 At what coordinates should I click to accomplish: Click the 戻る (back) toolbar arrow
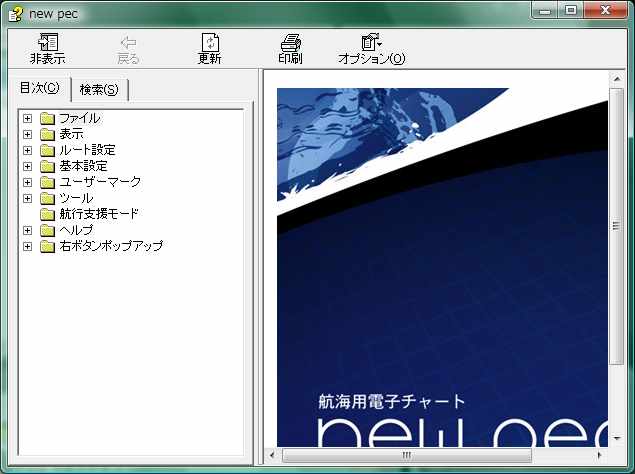[128, 49]
